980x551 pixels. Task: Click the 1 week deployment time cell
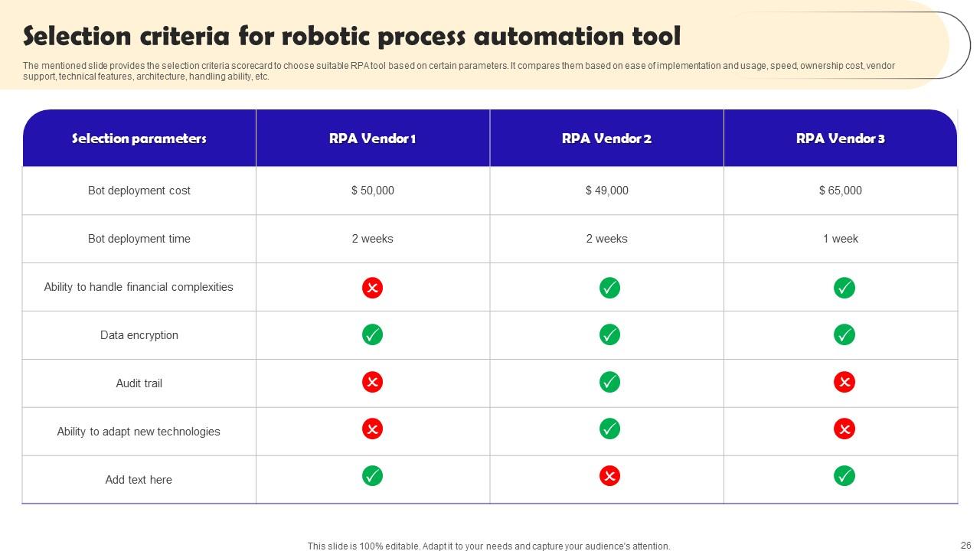tap(840, 239)
